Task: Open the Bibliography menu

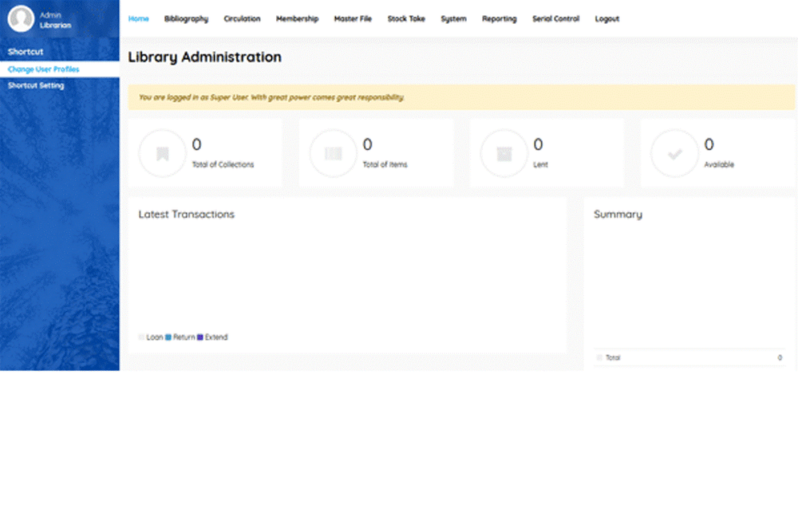Action: pos(186,18)
